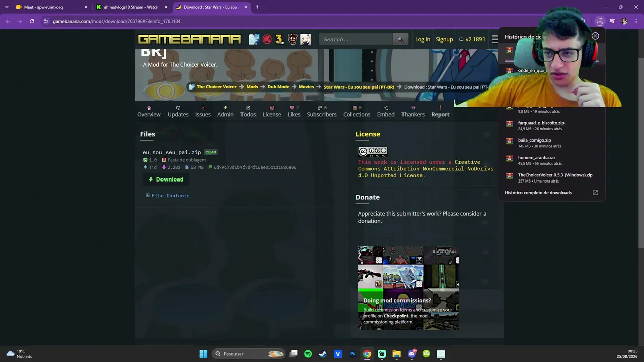Switch to the Updates tab
This screenshot has width=644, height=362.
pos(178,111)
